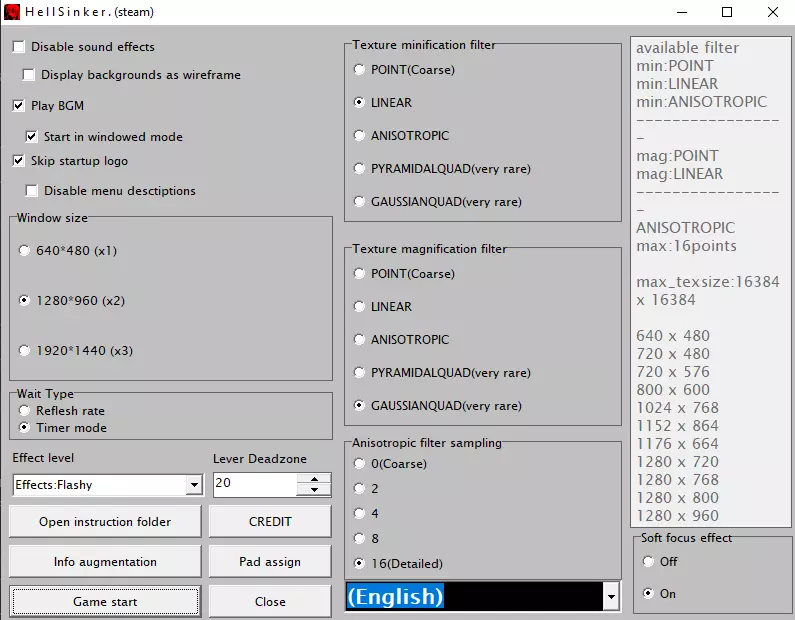Close the HellSinker window via X
This screenshot has width=795, height=620.
773,12
